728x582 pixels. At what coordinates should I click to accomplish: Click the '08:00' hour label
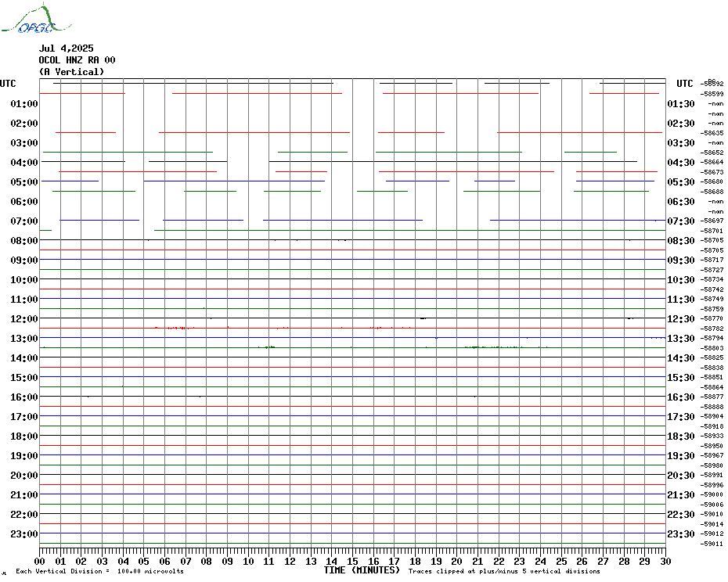click(24, 240)
